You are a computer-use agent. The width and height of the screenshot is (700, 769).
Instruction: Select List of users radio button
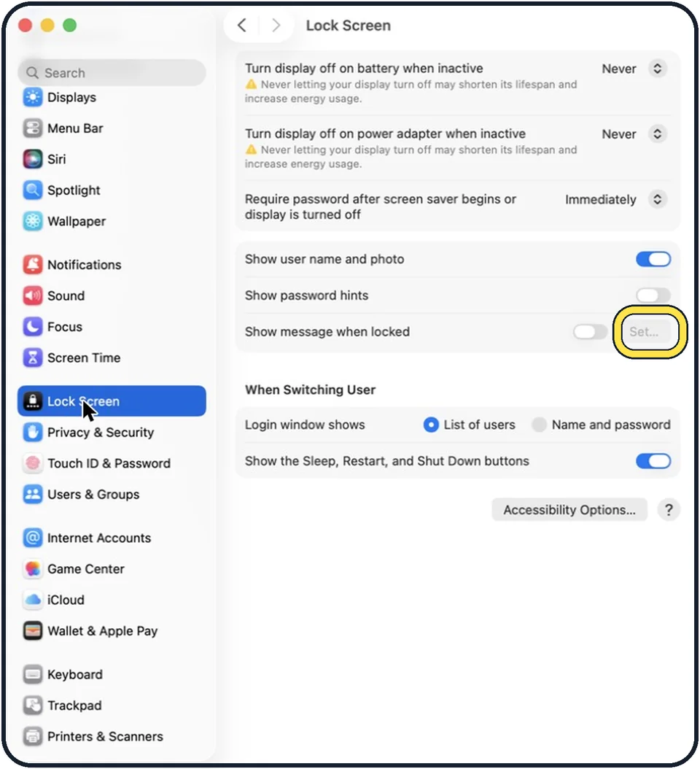pyautogui.click(x=431, y=425)
